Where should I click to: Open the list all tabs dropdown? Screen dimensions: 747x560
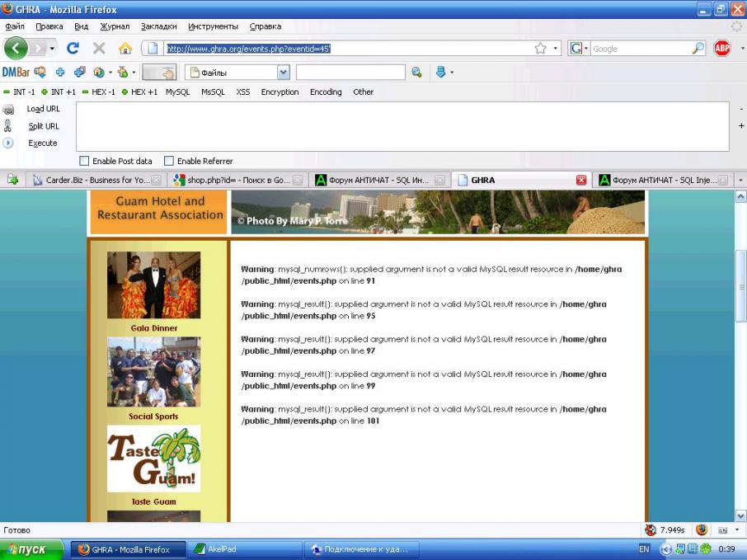tap(740, 180)
